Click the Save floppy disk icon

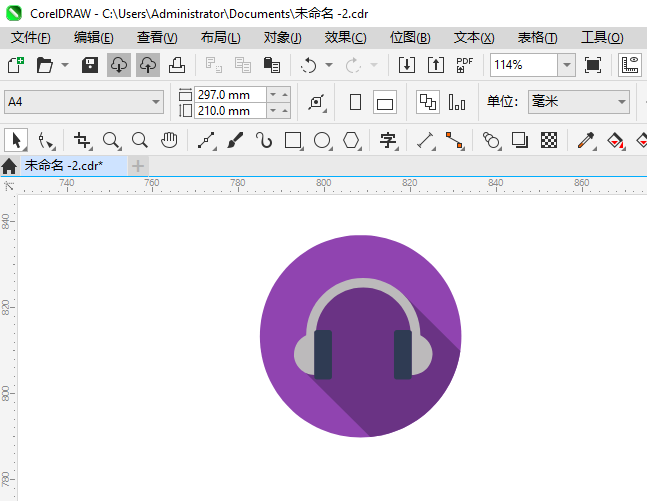[90, 65]
